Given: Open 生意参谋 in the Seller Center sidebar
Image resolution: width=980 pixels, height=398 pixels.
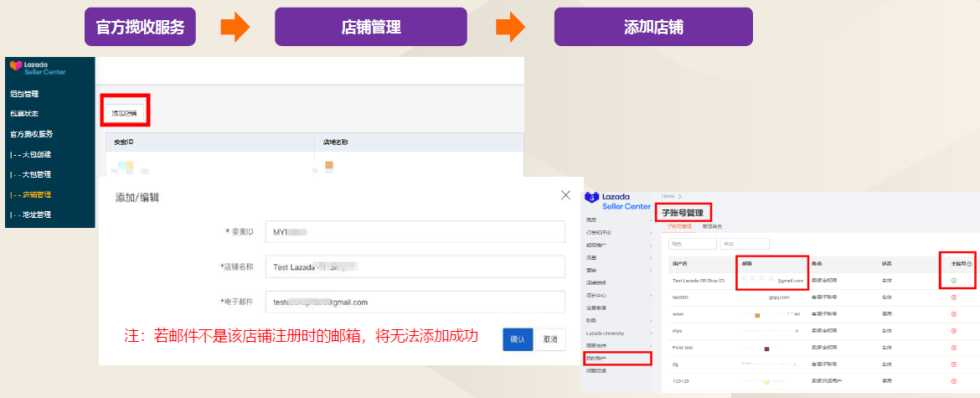Looking at the screenshot, I should (596, 308).
